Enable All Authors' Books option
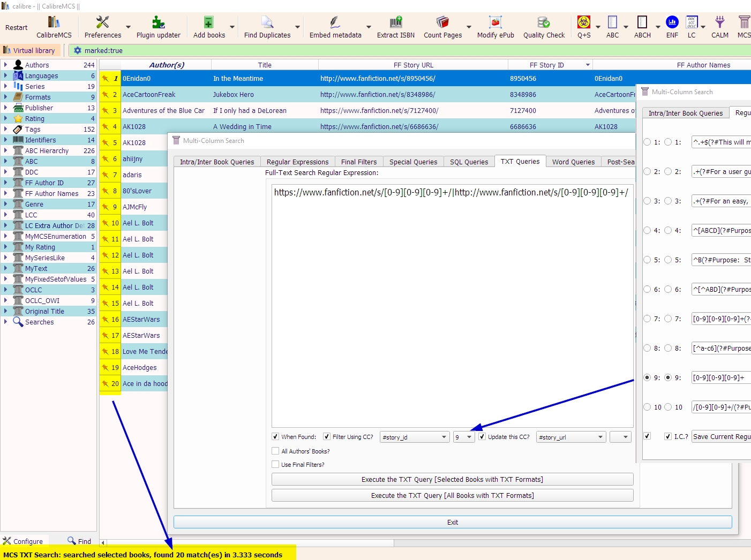Image resolution: width=751 pixels, height=560 pixels. pyautogui.click(x=275, y=451)
